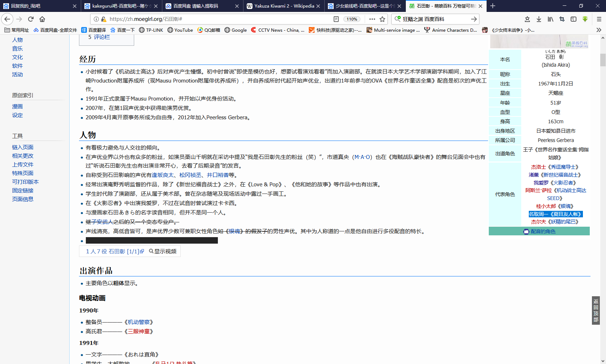Open the CCTV News bookmark

tap(278, 30)
